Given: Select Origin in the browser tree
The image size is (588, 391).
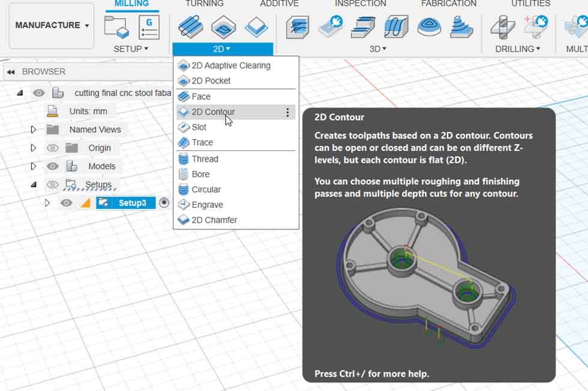Looking at the screenshot, I should [x=100, y=148].
